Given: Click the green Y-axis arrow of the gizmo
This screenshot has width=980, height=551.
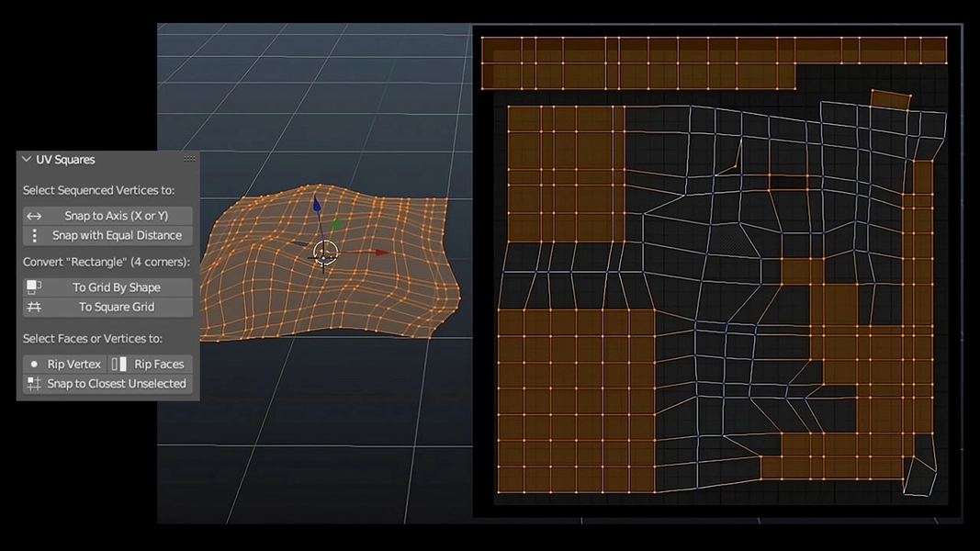Looking at the screenshot, I should tap(337, 224).
